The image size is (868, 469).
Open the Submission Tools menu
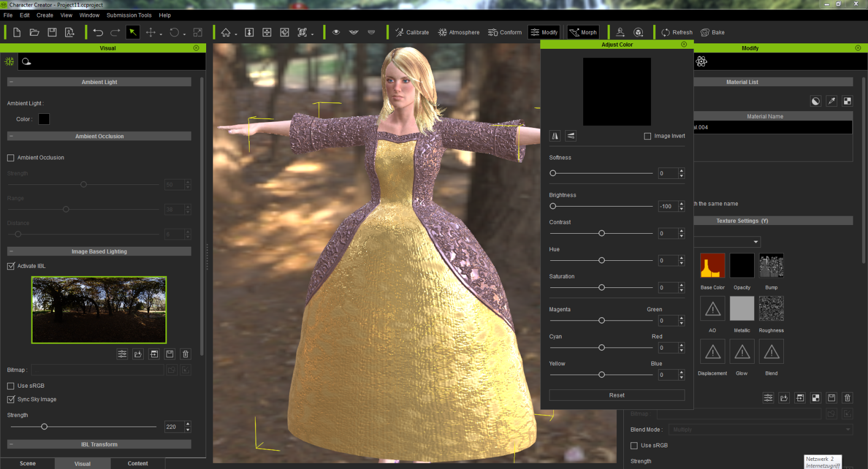pyautogui.click(x=129, y=15)
